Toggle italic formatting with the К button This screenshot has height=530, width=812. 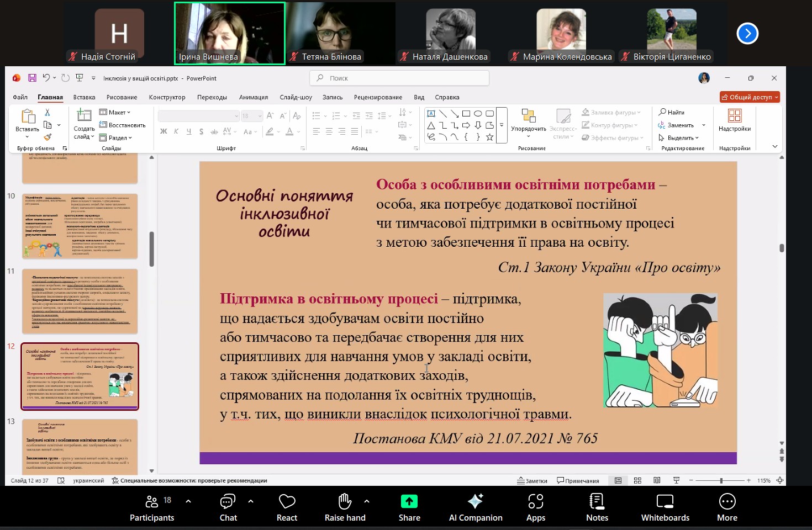(x=176, y=132)
